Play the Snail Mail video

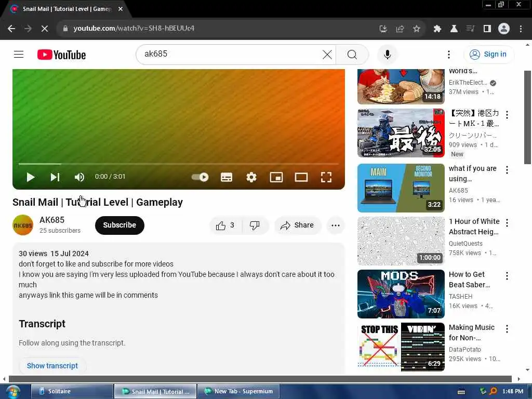tap(31, 177)
